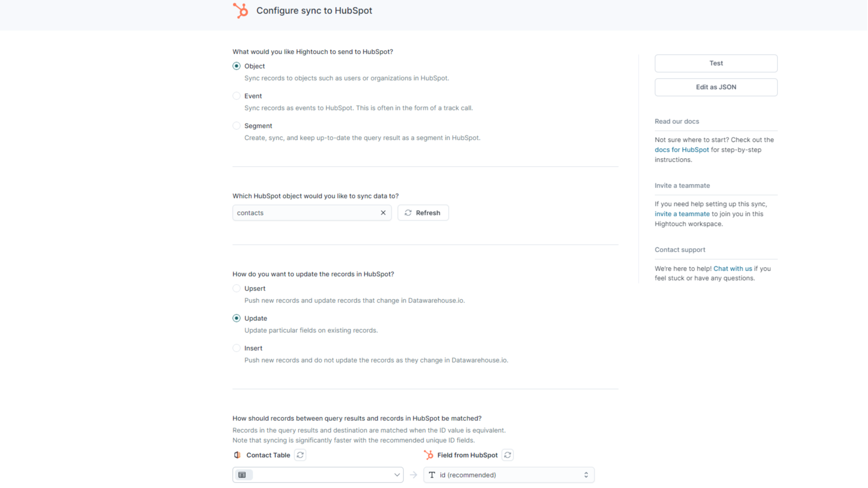Refresh the Field from HubSpot list
The image size is (868, 488).
point(508,455)
